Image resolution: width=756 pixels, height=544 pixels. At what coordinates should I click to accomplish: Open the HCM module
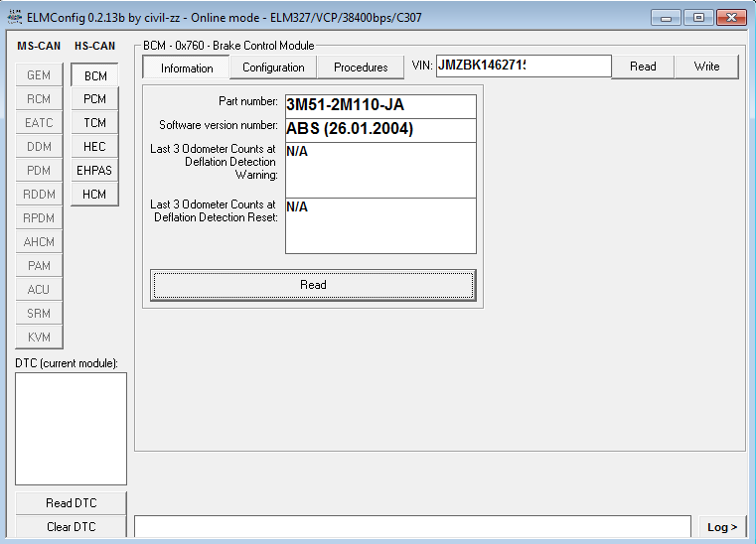click(94, 195)
